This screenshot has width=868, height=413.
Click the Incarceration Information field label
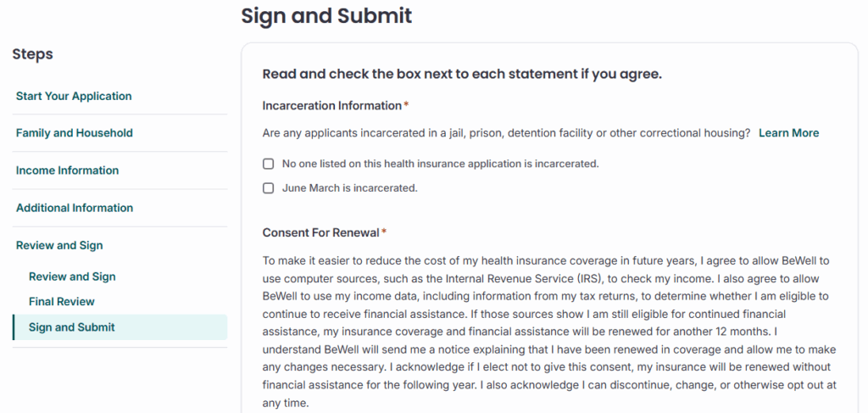331,106
